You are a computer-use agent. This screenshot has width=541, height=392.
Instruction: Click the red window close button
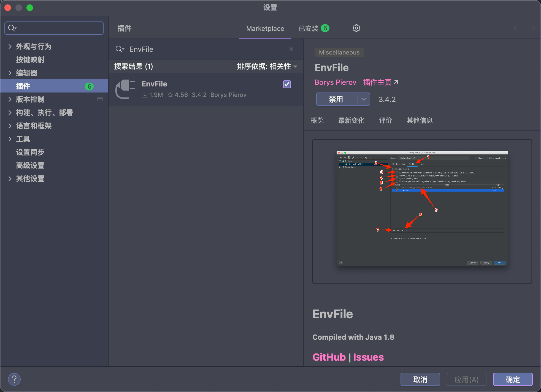point(8,8)
